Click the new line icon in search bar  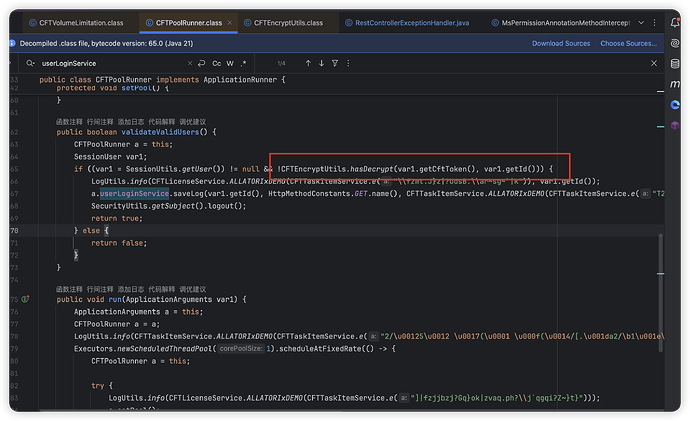[x=202, y=63]
